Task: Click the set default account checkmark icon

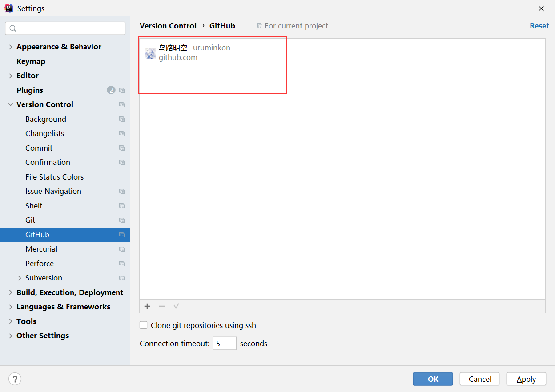Action: pyautogui.click(x=176, y=306)
